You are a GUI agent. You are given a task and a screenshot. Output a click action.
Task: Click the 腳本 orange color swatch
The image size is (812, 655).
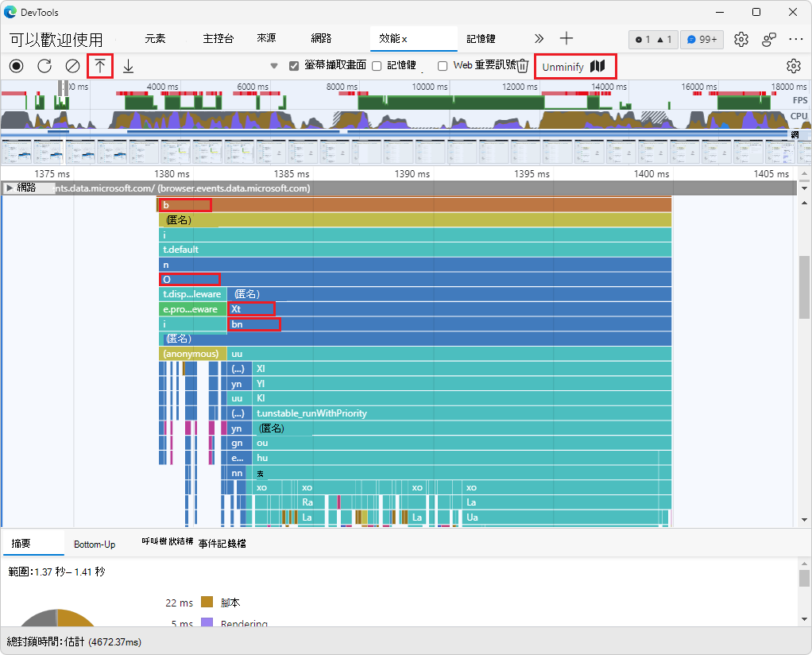pyautogui.click(x=207, y=602)
